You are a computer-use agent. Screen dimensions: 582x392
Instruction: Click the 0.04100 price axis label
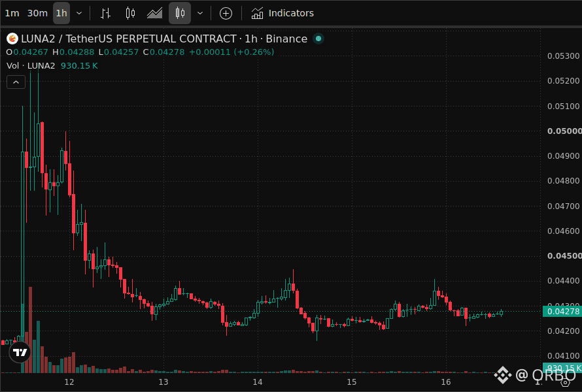(x=564, y=355)
